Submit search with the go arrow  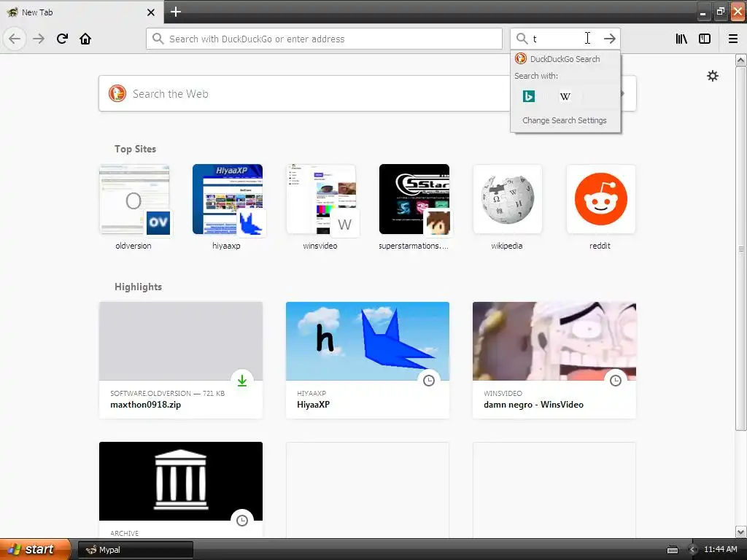click(610, 39)
